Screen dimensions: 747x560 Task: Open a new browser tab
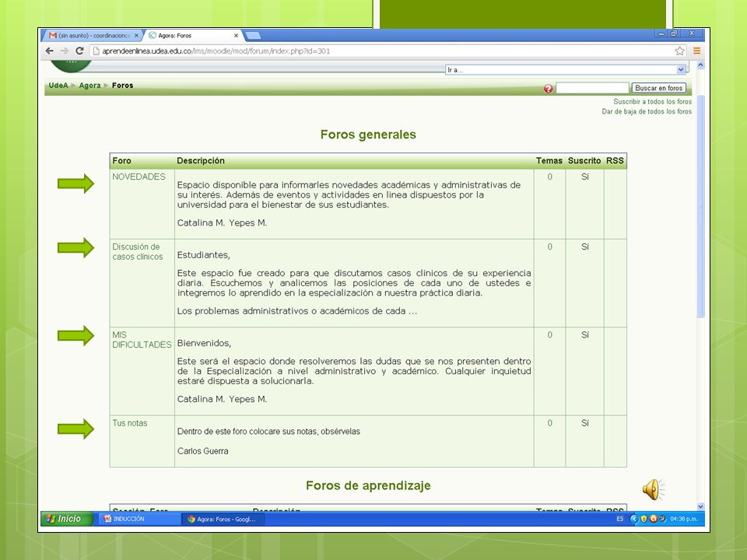[253, 35]
